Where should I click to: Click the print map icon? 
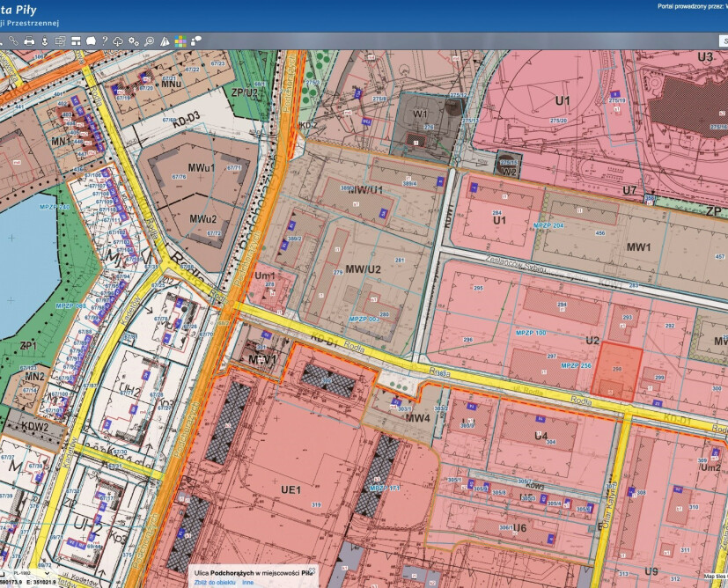29,40
